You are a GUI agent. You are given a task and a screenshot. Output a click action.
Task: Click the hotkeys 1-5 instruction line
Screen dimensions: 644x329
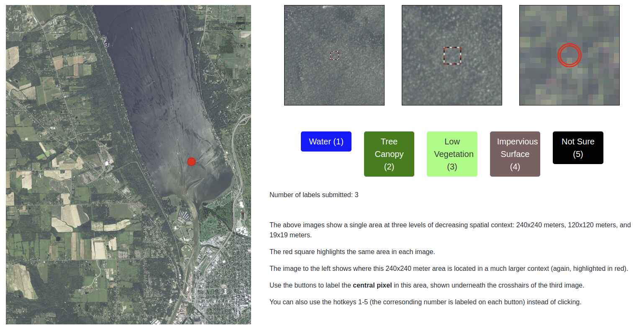tap(425, 302)
